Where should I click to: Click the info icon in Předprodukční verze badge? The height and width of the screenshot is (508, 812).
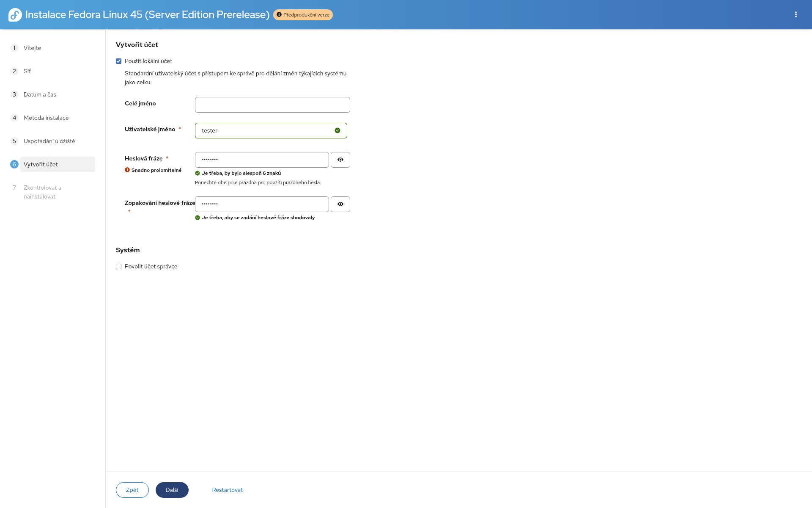tap(279, 15)
